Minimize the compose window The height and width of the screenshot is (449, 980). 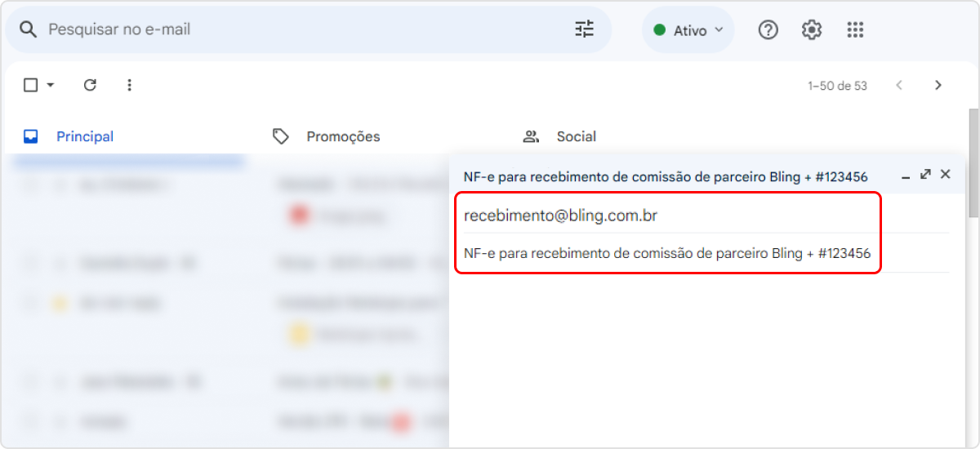click(906, 176)
